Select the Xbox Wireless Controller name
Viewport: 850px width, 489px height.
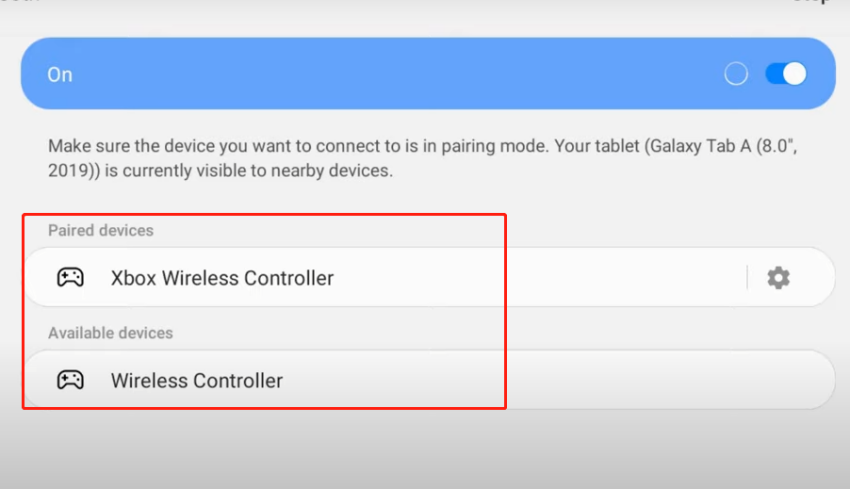point(222,278)
